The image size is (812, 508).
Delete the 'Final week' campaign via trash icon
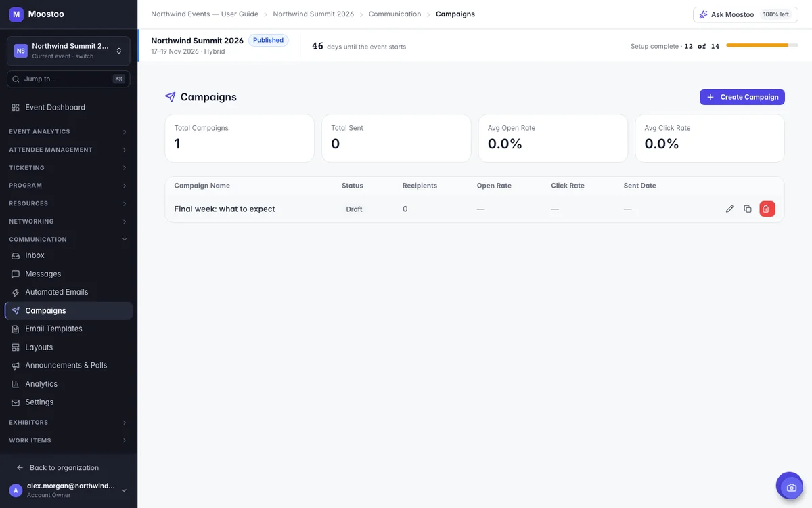point(767,209)
